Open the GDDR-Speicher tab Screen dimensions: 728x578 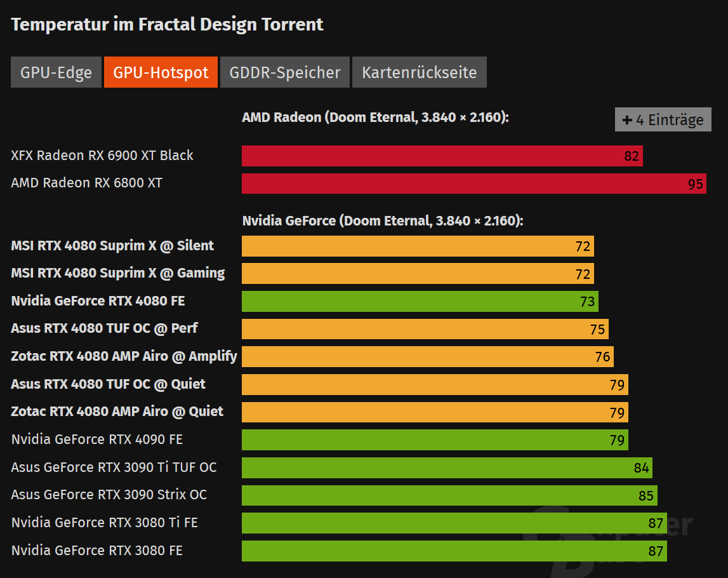(x=284, y=72)
